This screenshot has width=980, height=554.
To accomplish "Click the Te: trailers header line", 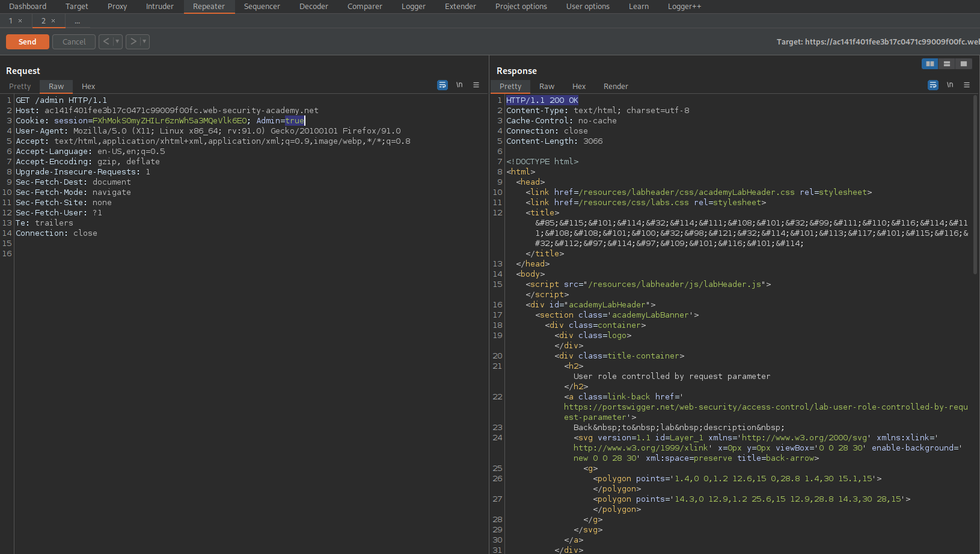I will click(x=44, y=223).
